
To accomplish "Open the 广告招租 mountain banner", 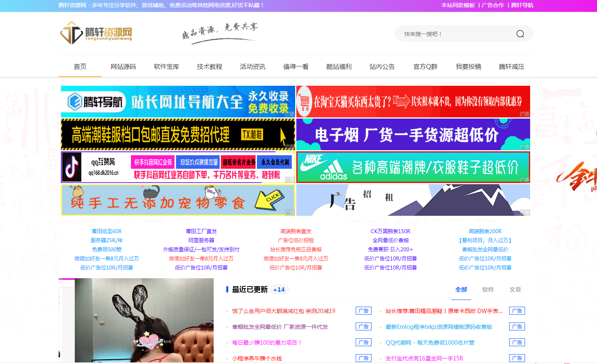I will [413, 200].
